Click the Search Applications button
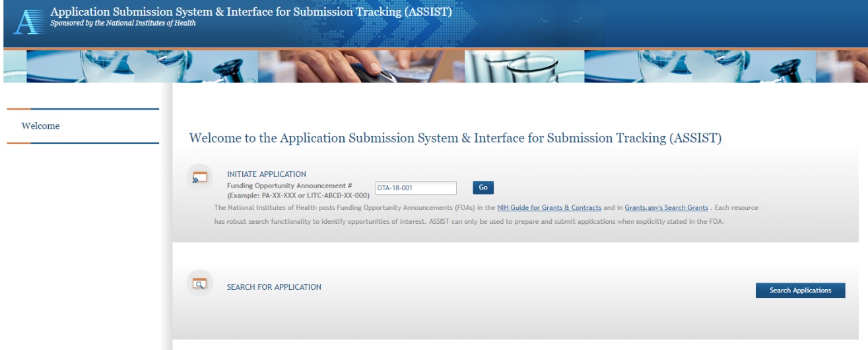Viewport: 868px width, 350px height. [800, 291]
